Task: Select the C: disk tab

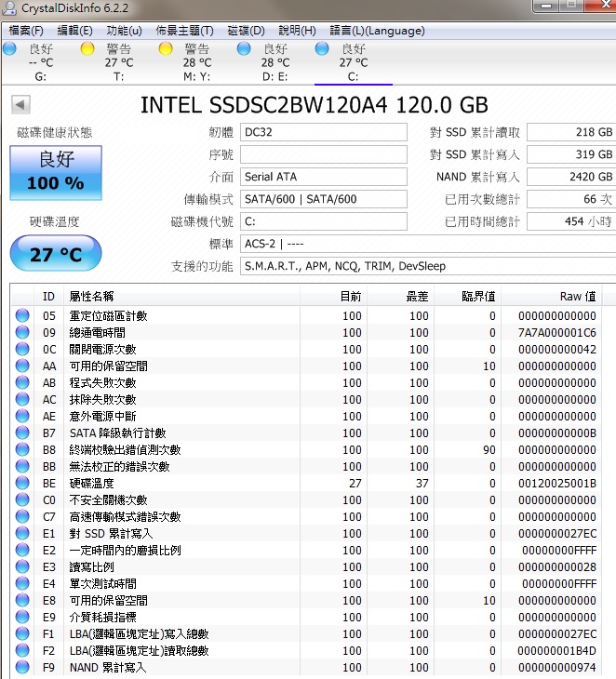Action: 354,62
